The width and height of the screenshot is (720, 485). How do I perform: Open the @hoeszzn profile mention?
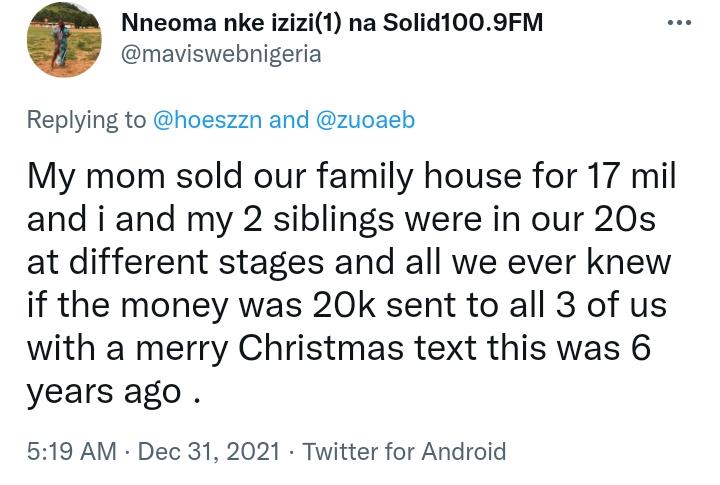pyautogui.click(x=207, y=120)
